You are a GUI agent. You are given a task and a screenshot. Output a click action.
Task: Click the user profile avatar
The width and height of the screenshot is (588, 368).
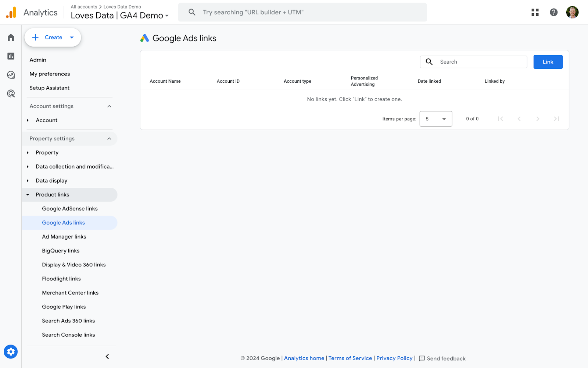click(572, 12)
